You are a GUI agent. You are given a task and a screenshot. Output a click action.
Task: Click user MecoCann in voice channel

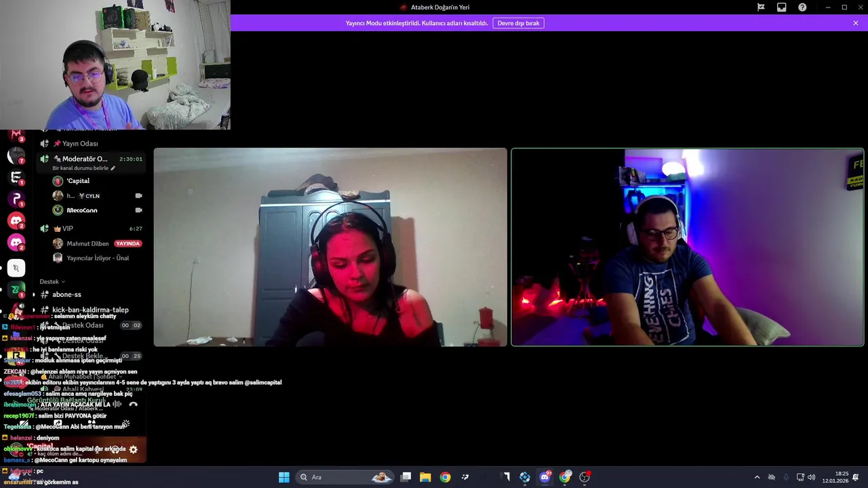[81, 210]
